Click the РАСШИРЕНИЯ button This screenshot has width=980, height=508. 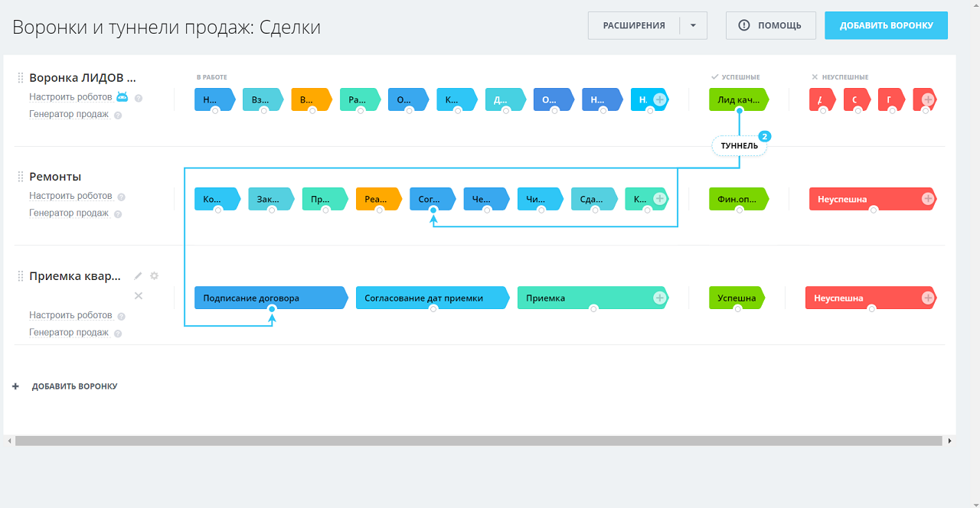(634, 25)
